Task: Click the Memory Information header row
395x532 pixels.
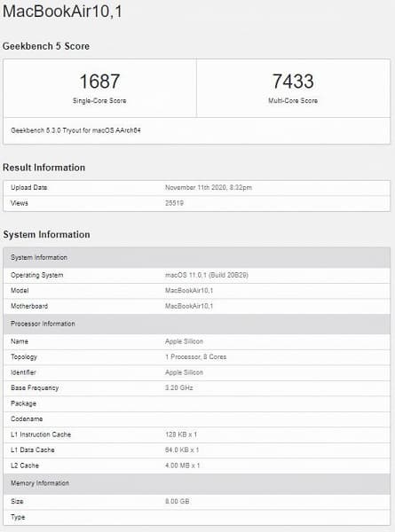Action: 197,483
